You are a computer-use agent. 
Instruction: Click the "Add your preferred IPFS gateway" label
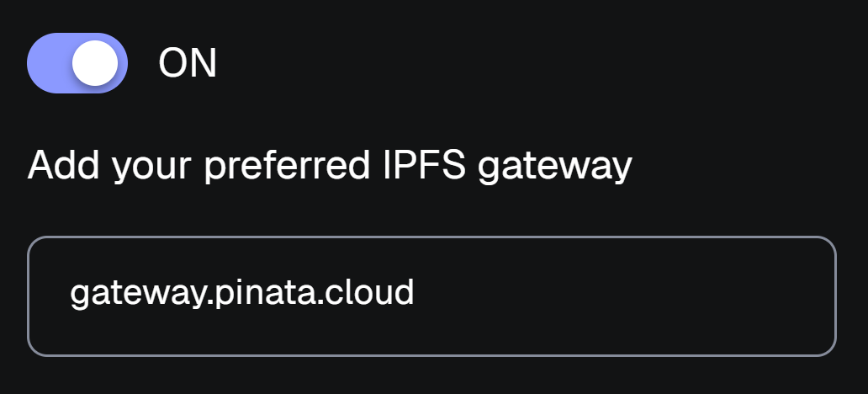[x=330, y=166]
